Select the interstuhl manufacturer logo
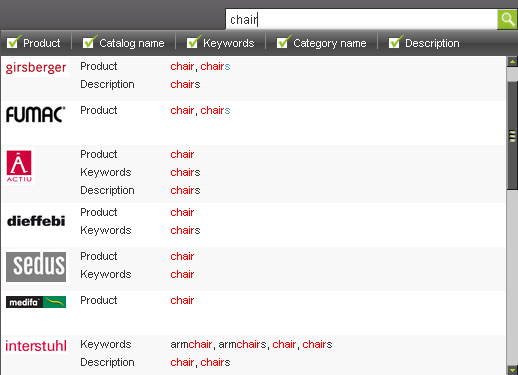The width and height of the screenshot is (518, 375). click(36, 346)
